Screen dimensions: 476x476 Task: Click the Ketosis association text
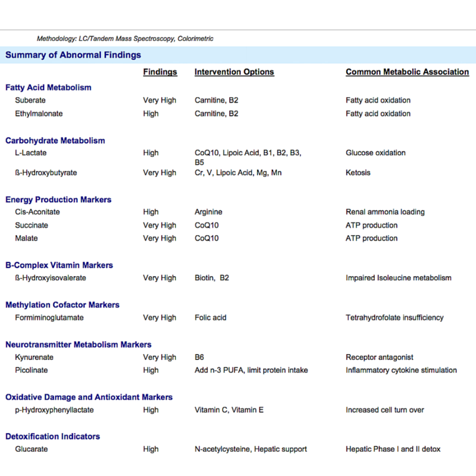(358, 173)
